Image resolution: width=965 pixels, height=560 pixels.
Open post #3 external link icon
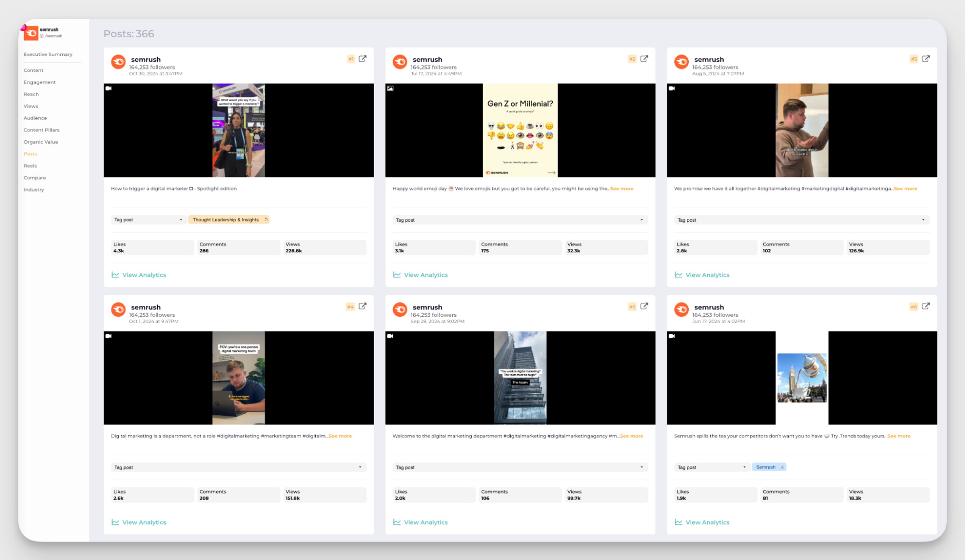pyautogui.click(x=925, y=59)
